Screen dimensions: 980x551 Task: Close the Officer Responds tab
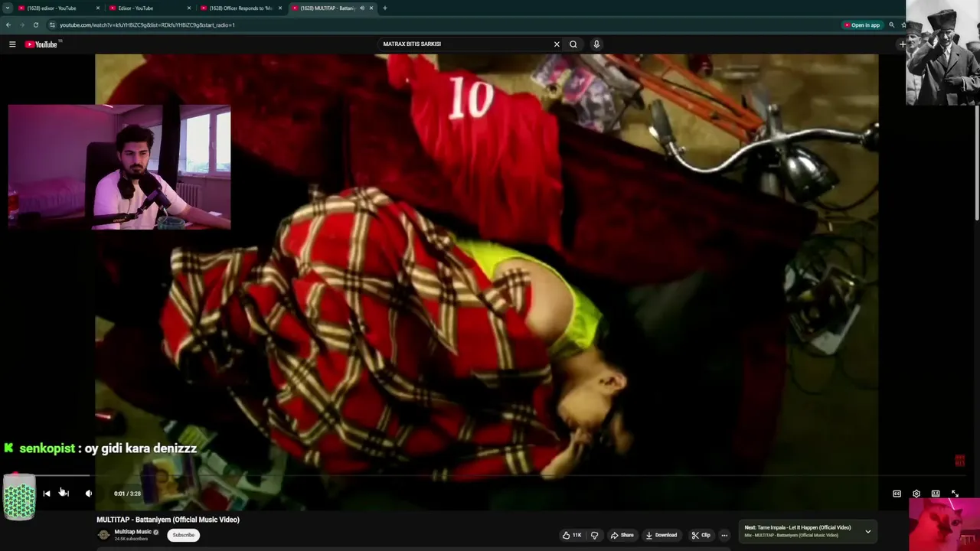pyautogui.click(x=280, y=8)
